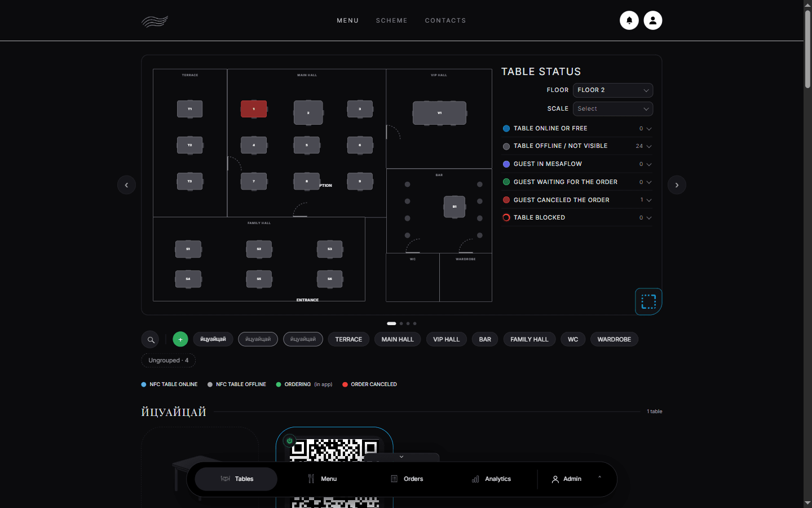Open the Menu header nav item
Image resolution: width=812 pixels, height=508 pixels.
click(x=348, y=20)
